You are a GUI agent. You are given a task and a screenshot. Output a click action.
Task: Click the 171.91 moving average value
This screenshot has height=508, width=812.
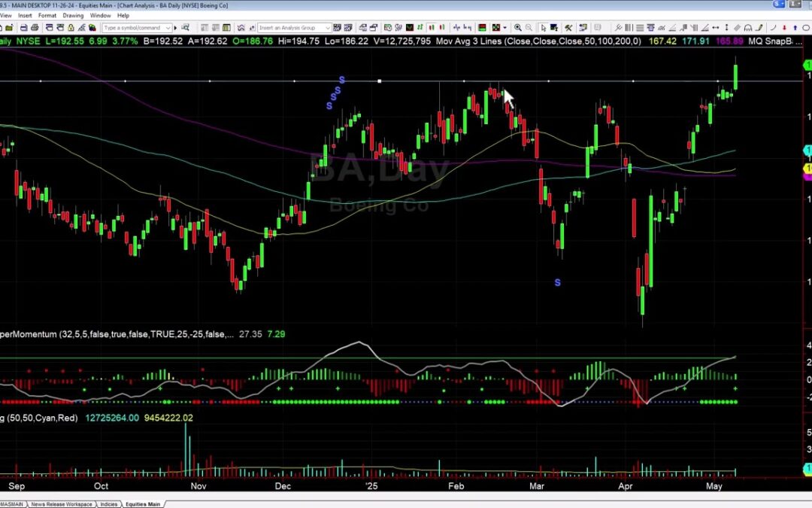tap(695, 41)
